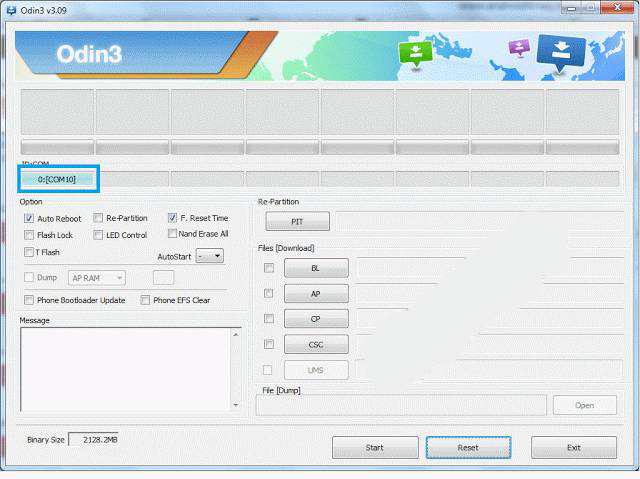Click the CSC file button
Viewport: 640px width, 479px height.
[x=316, y=344]
